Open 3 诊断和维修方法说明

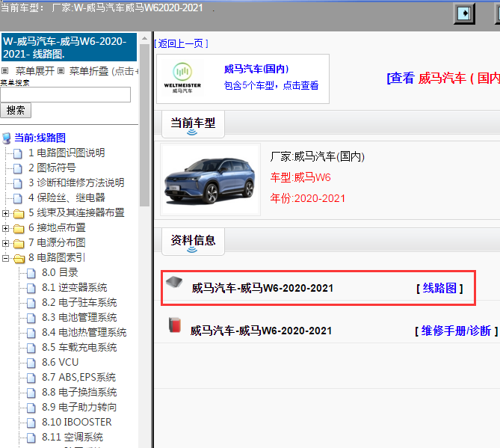[76, 182]
